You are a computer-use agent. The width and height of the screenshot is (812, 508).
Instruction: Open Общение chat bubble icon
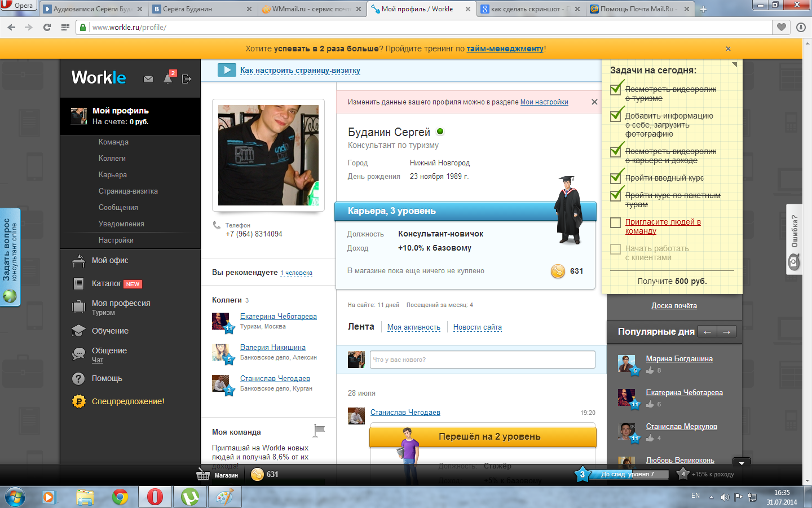click(x=78, y=354)
